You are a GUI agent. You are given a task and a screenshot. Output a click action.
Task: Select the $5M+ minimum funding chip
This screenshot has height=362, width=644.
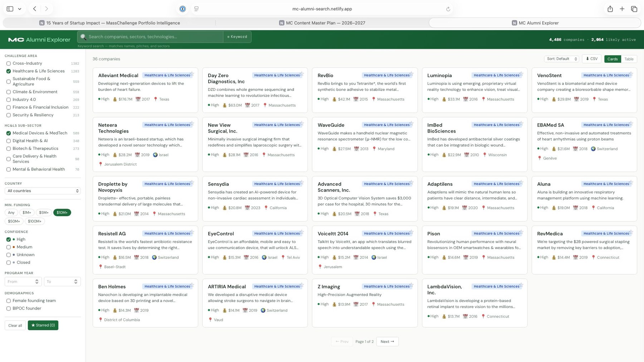[x=44, y=213]
